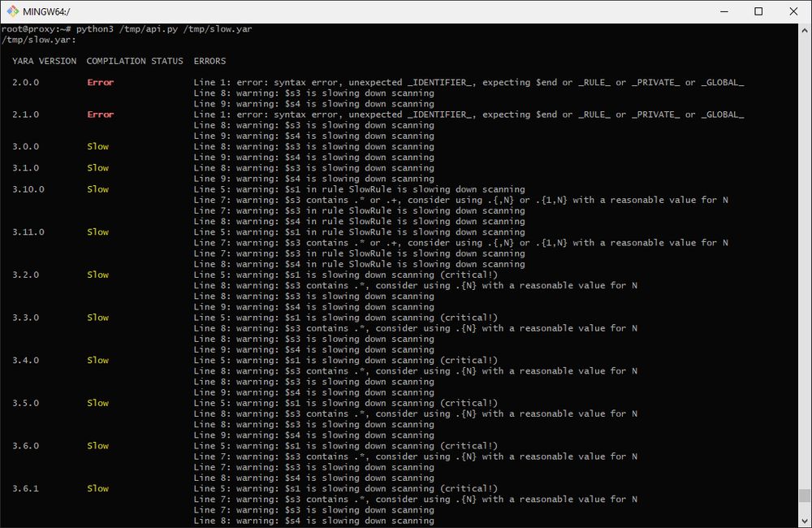Click the scrollbar up arrow
The height and width of the screenshot is (528, 812).
pyautogui.click(x=804, y=31)
